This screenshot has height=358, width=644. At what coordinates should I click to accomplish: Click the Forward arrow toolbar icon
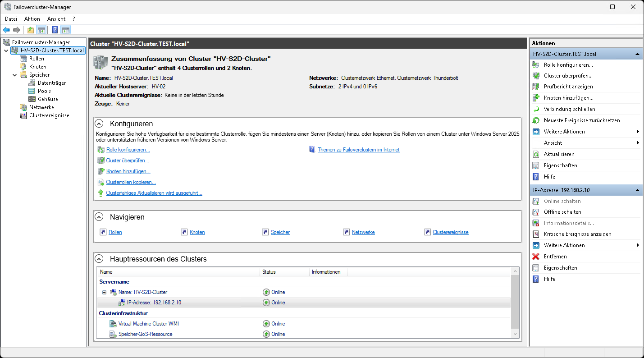[x=17, y=30]
